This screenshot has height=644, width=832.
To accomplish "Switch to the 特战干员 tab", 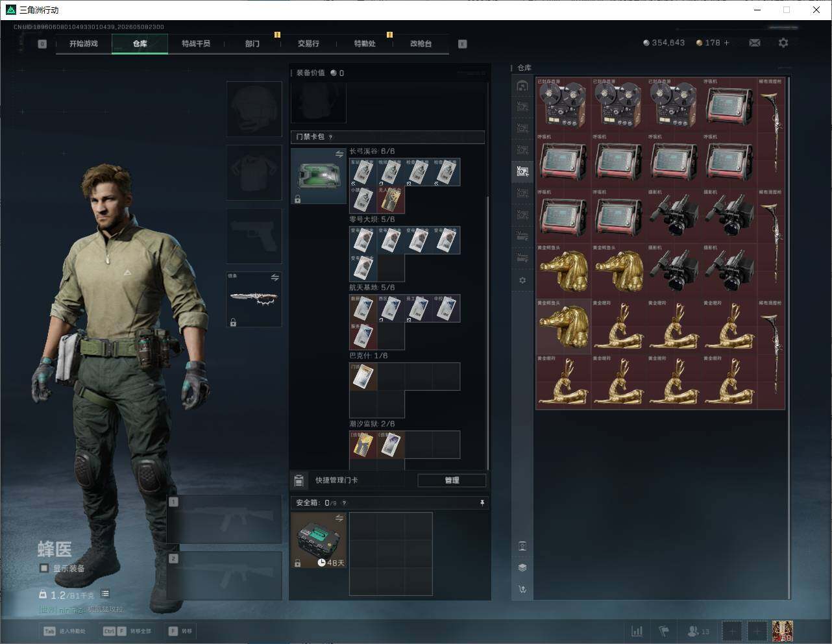I will (x=196, y=43).
